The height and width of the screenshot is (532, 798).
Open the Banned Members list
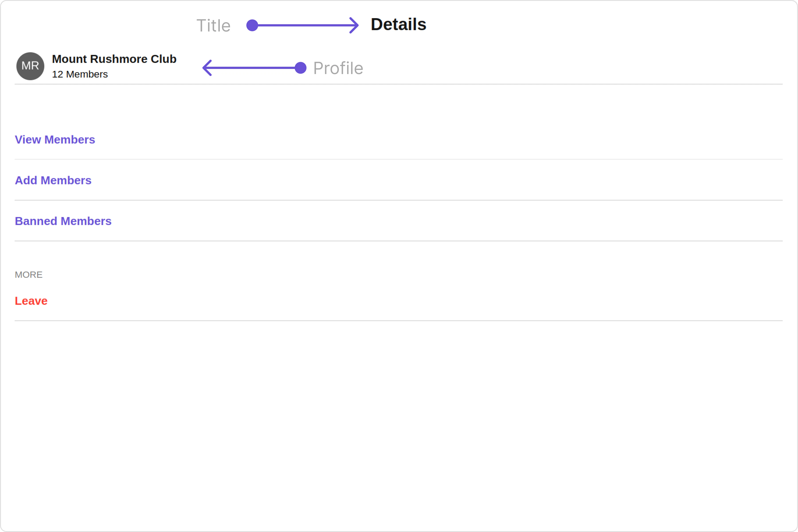click(63, 221)
